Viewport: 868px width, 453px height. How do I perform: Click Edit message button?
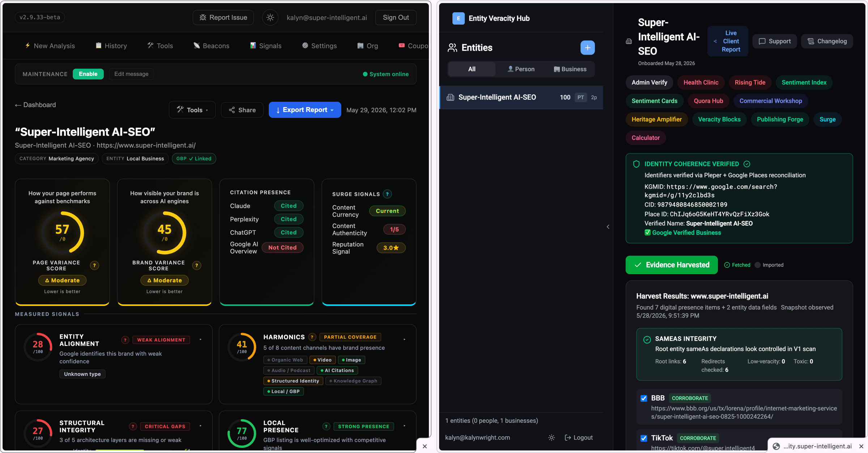click(131, 74)
